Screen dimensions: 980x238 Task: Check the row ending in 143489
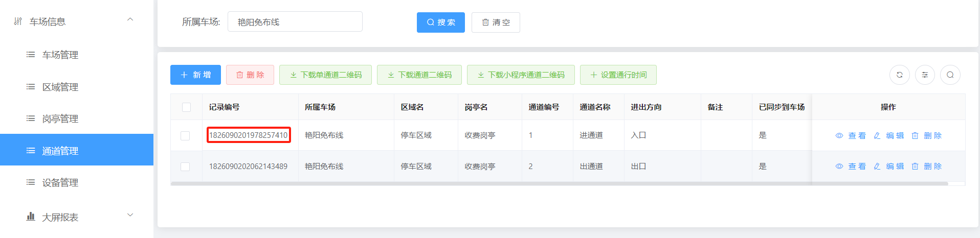point(185,166)
